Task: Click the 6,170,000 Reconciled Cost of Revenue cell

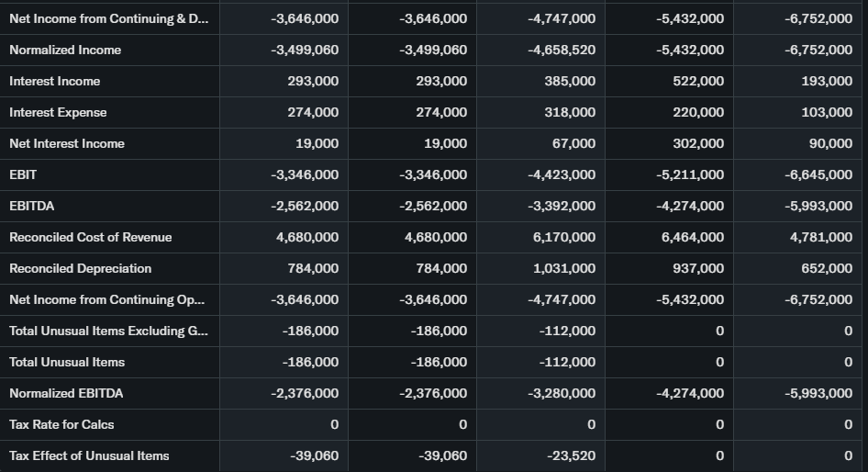Action: point(564,237)
